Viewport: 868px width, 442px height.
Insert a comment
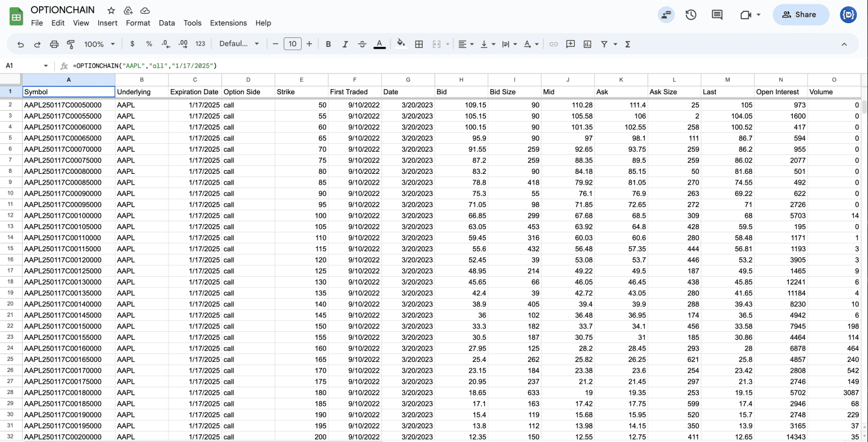pos(571,43)
